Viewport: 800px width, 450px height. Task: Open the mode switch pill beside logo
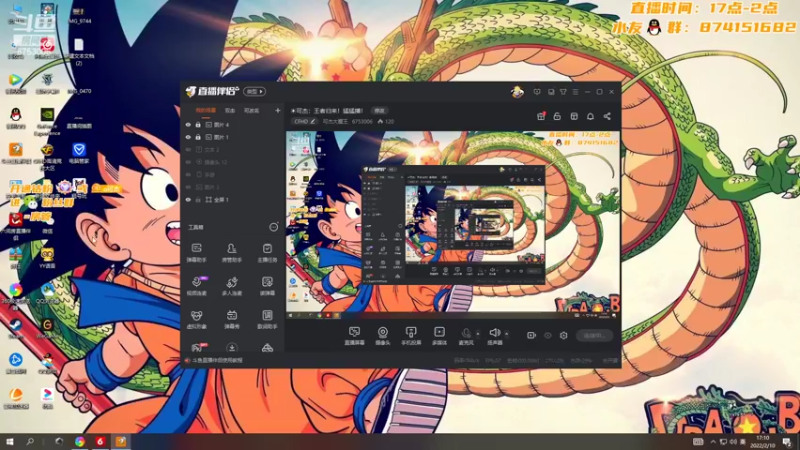click(x=254, y=91)
